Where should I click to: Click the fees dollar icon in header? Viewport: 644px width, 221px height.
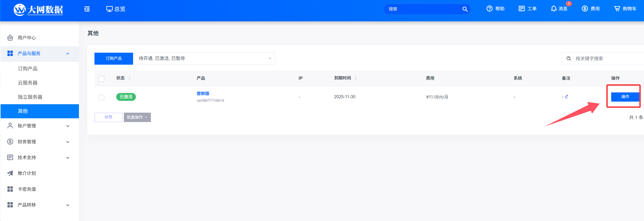coord(585,9)
